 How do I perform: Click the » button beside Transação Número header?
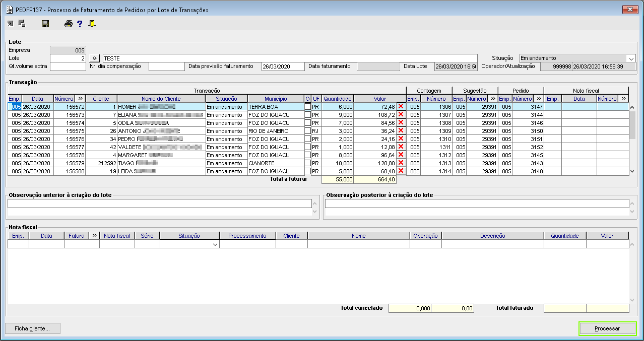point(80,99)
